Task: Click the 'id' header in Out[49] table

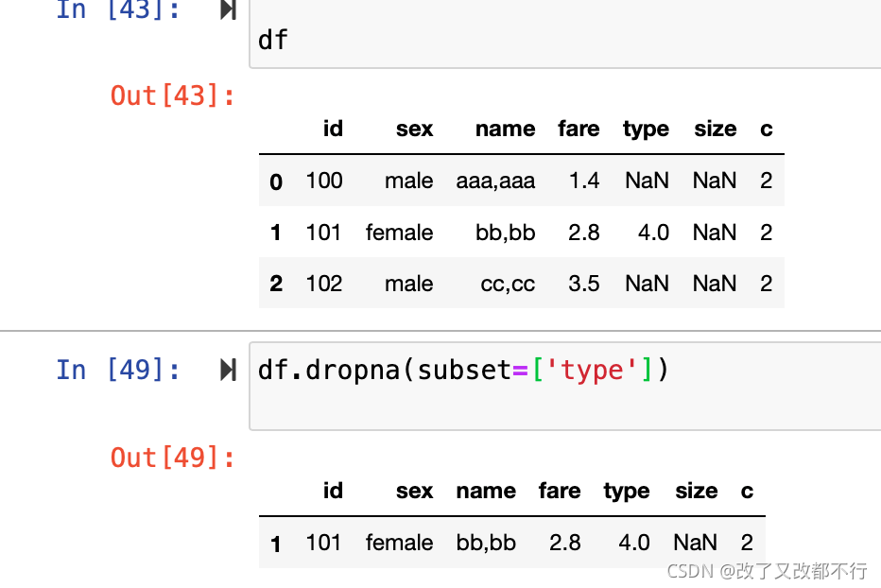Action: click(333, 491)
